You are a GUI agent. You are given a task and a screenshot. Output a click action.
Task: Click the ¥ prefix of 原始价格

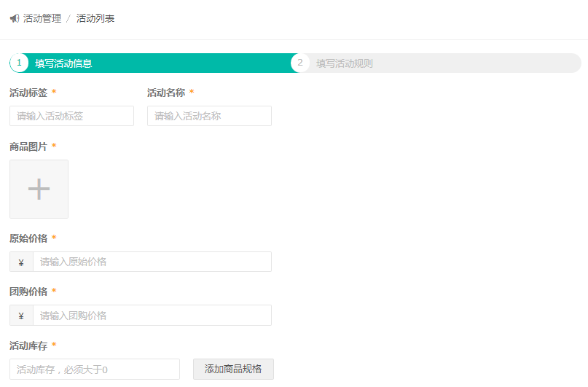(x=21, y=262)
